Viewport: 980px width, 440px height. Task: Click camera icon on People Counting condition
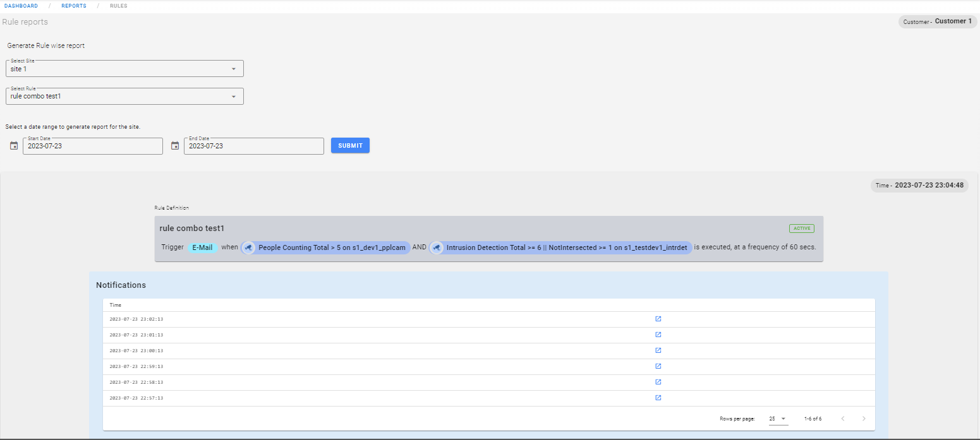(248, 248)
